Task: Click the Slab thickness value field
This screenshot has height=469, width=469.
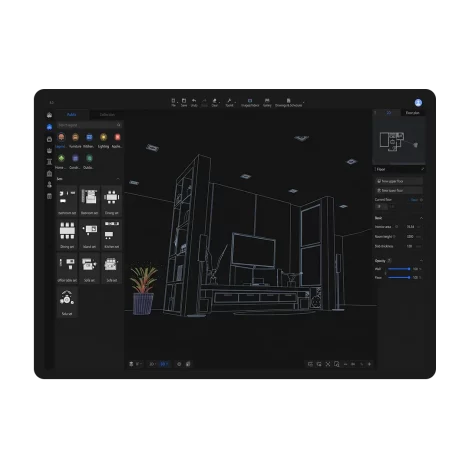Action: 412,246
